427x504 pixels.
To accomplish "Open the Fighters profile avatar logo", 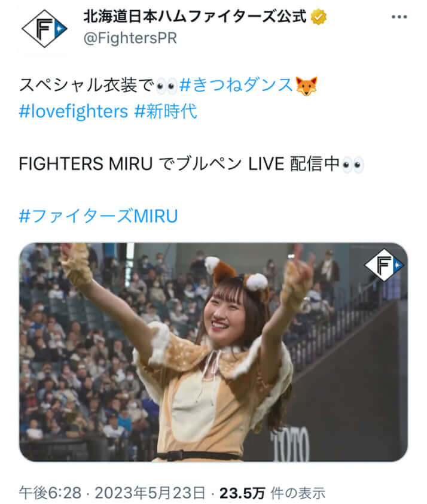I will 44,29.
